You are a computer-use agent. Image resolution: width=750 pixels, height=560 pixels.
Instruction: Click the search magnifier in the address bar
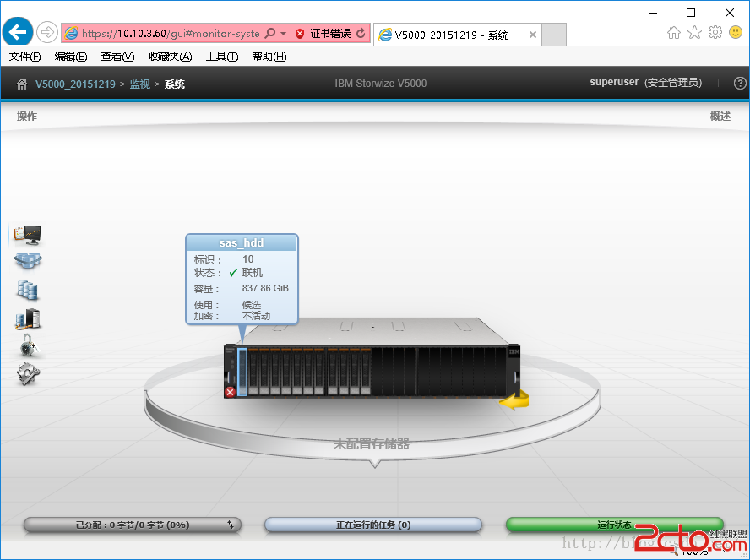tap(270, 33)
